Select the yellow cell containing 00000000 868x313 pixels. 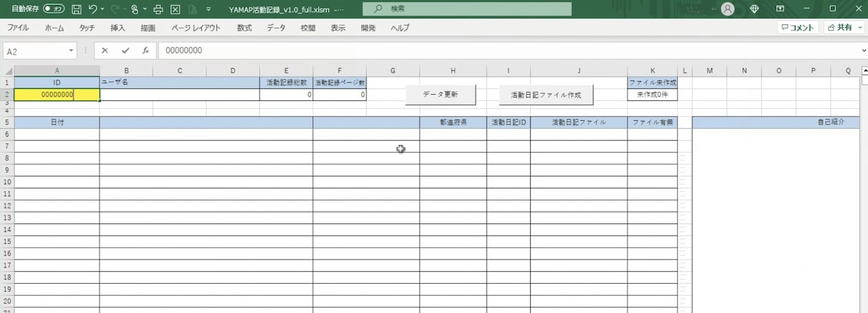57,95
